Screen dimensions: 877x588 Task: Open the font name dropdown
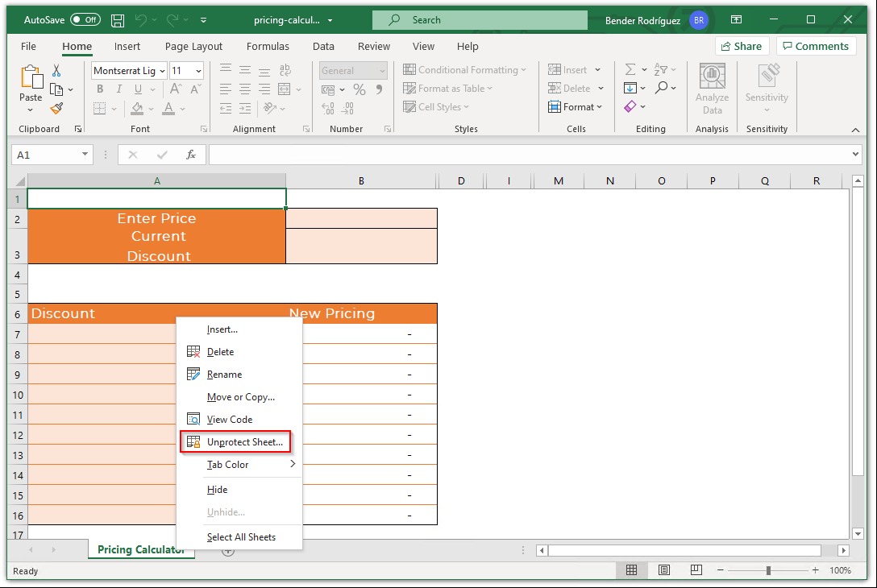pos(161,71)
